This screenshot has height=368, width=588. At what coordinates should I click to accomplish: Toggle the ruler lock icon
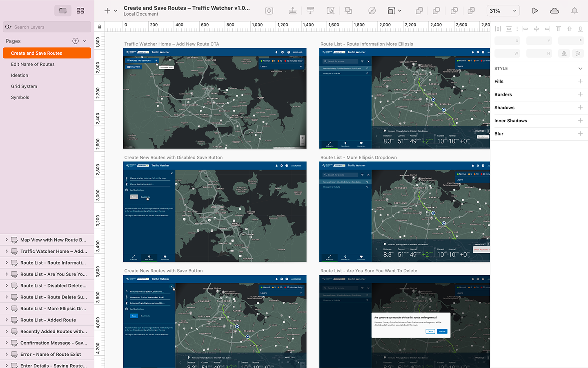pyautogui.click(x=100, y=27)
